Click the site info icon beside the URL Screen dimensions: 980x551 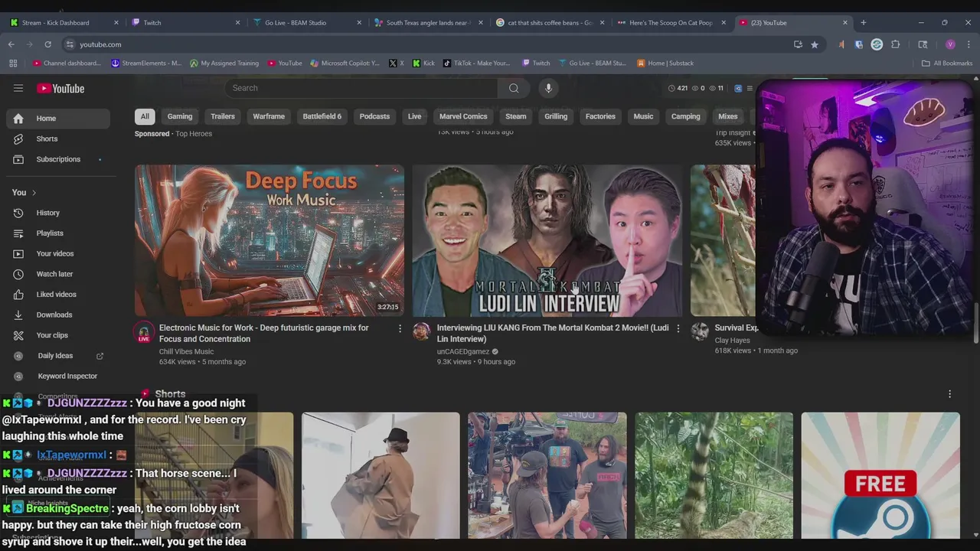point(70,44)
